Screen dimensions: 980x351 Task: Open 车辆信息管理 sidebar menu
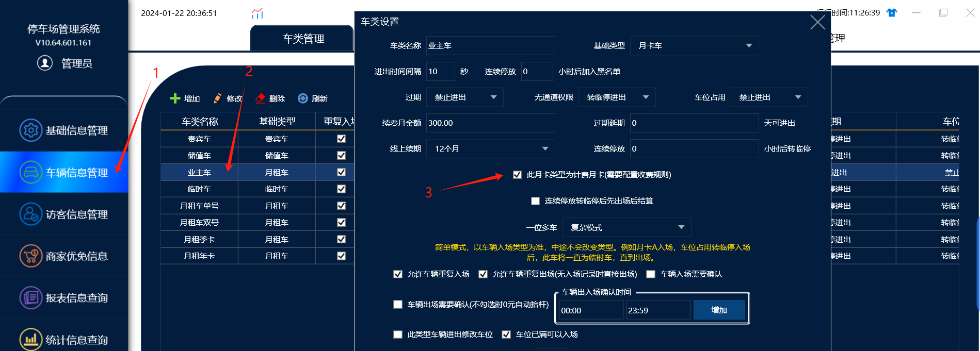64,172
